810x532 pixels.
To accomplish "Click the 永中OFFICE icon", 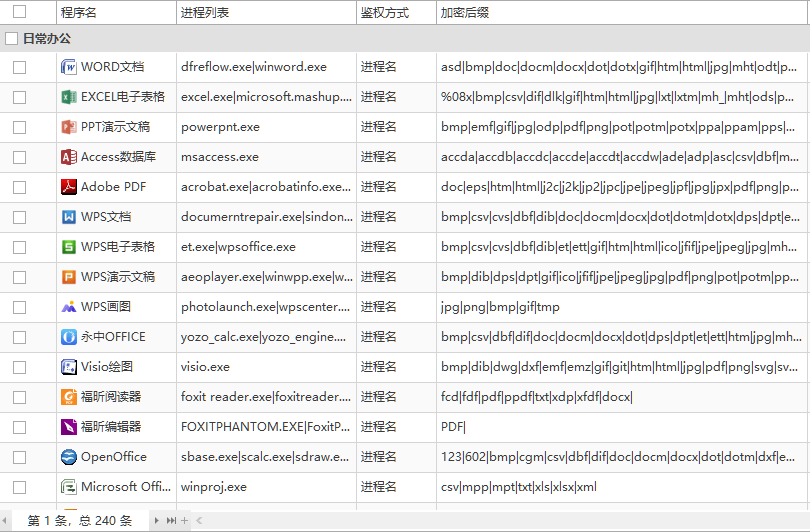I will 69,337.
